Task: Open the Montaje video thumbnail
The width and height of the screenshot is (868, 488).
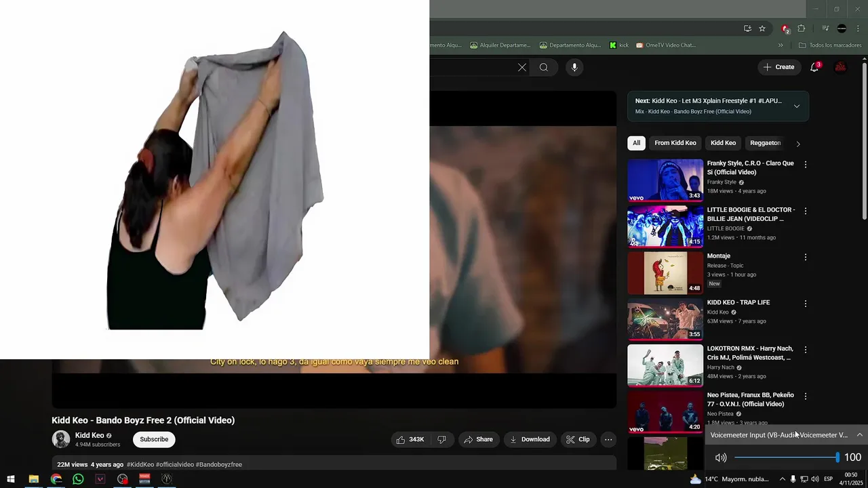Action: click(x=665, y=273)
